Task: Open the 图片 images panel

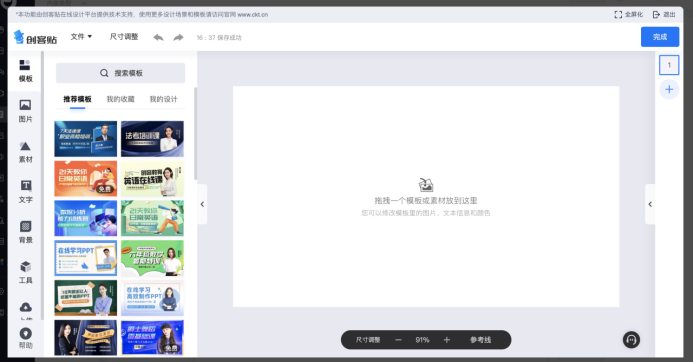Action: (25, 111)
